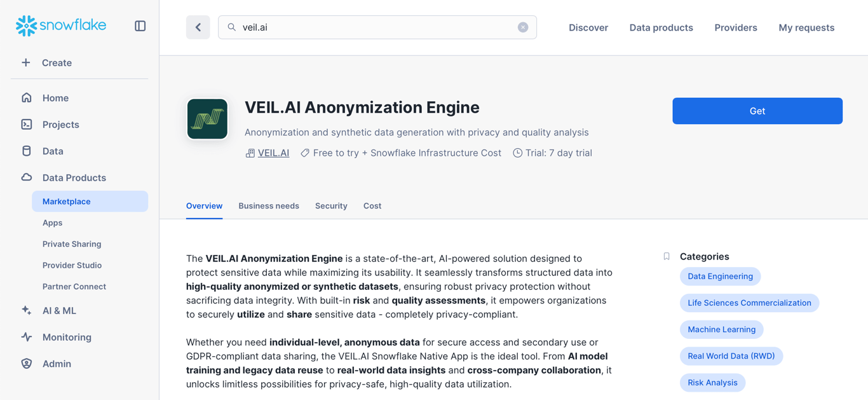Click the Data cylinder icon
868x400 pixels.
27,151
